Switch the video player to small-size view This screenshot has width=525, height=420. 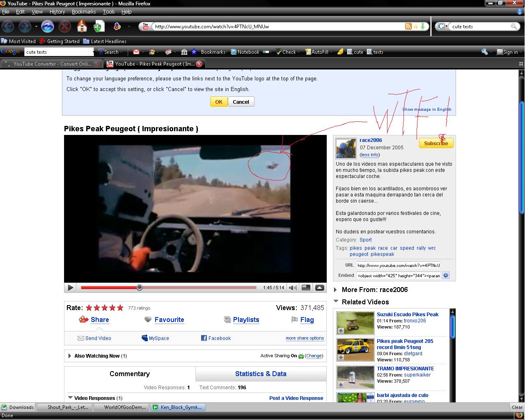tap(306, 288)
